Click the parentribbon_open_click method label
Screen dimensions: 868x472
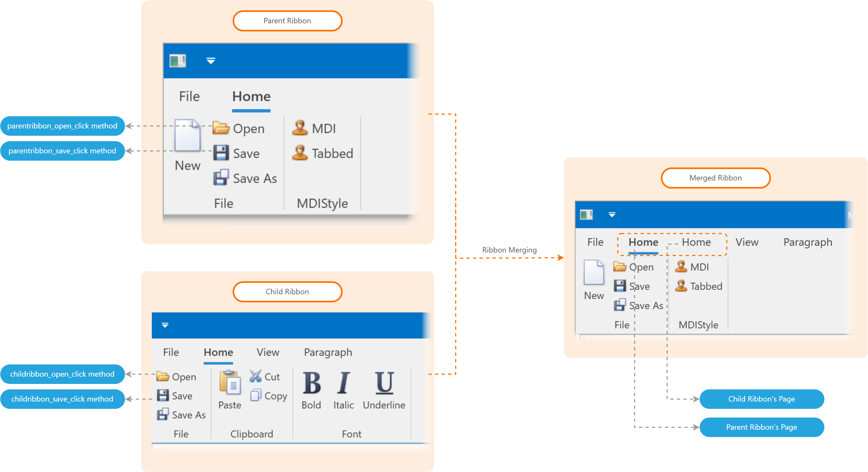[62, 126]
